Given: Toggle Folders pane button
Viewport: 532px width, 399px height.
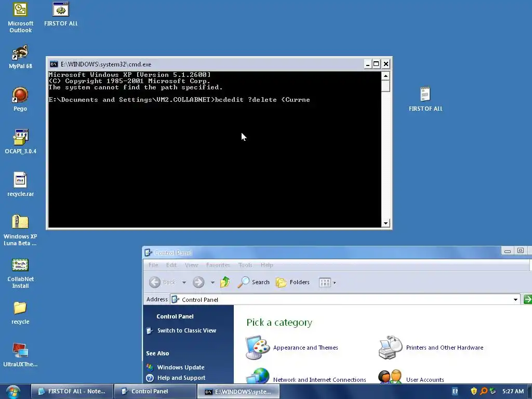Looking at the screenshot, I should coord(292,282).
